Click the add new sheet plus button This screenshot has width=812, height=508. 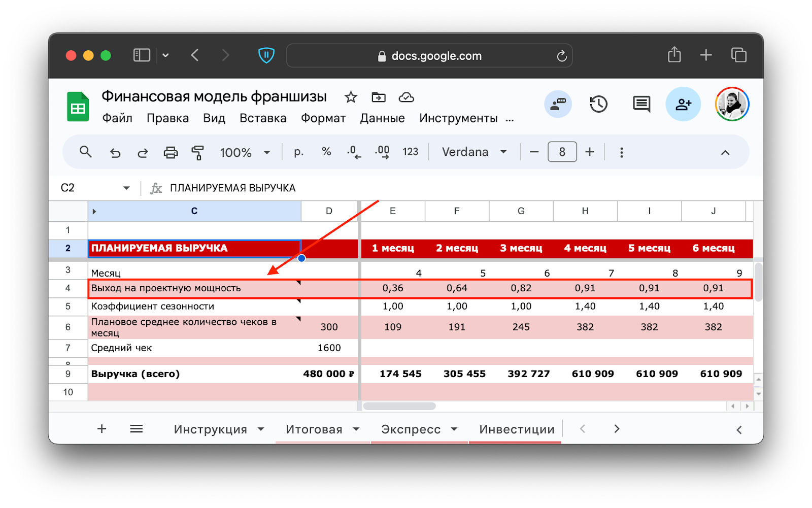point(102,429)
